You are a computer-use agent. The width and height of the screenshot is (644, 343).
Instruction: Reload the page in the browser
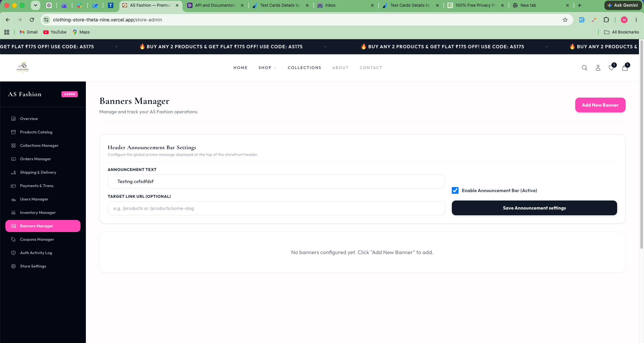click(32, 20)
